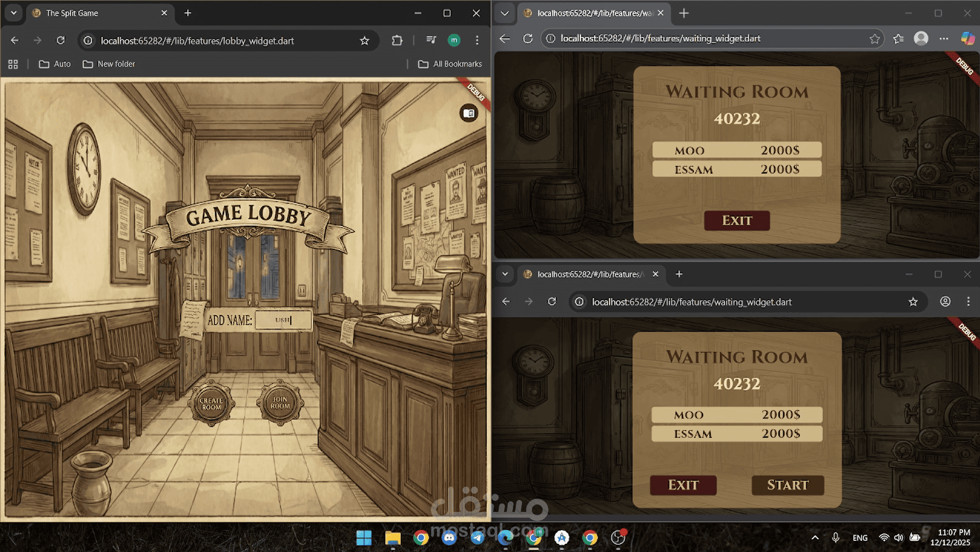980x552 pixels.
Task: Open the All Bookmarks folder
Action: coord(450,64)
